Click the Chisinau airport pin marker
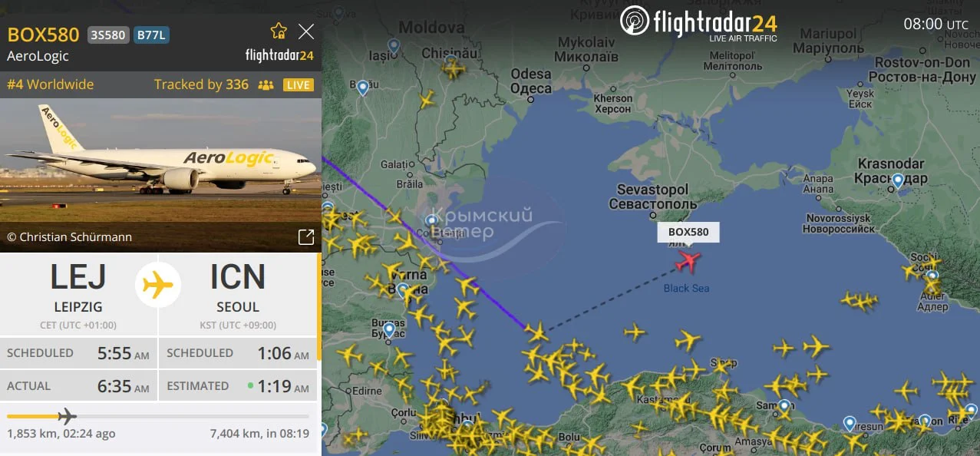 click(x=450, y=61)
